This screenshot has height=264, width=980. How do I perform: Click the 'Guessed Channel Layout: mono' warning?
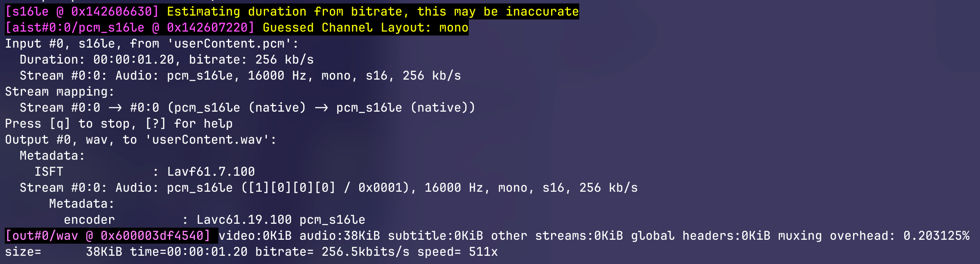pyautogui.click(x=365, y=28)
